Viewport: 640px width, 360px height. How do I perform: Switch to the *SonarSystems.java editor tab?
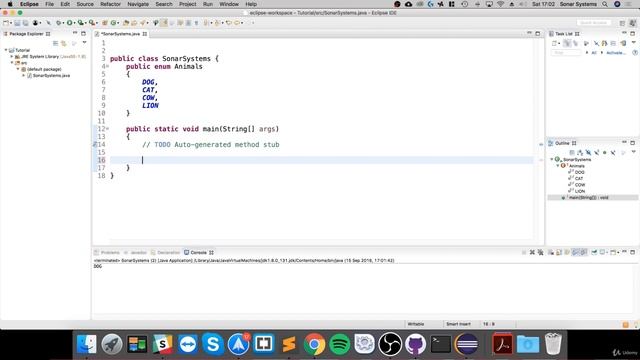coord(120,34)
